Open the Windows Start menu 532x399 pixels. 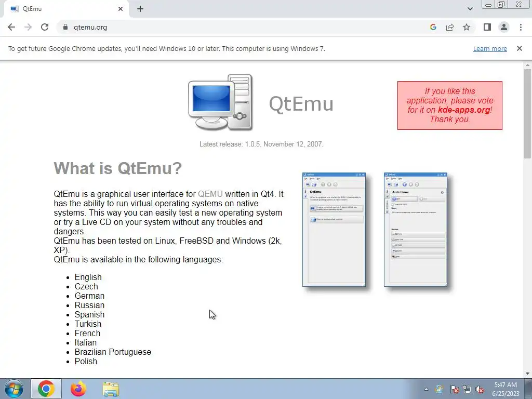point(14,389)
